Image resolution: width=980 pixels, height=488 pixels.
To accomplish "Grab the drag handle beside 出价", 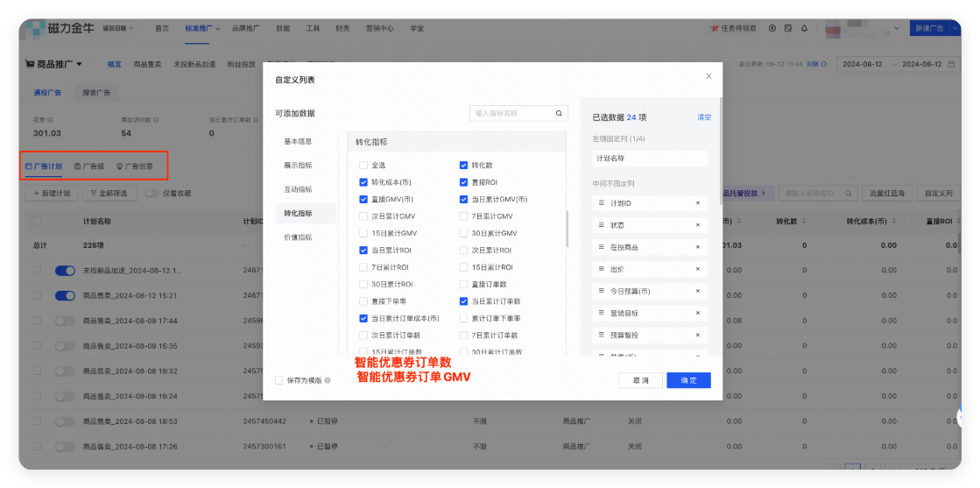I will (602, 269).
